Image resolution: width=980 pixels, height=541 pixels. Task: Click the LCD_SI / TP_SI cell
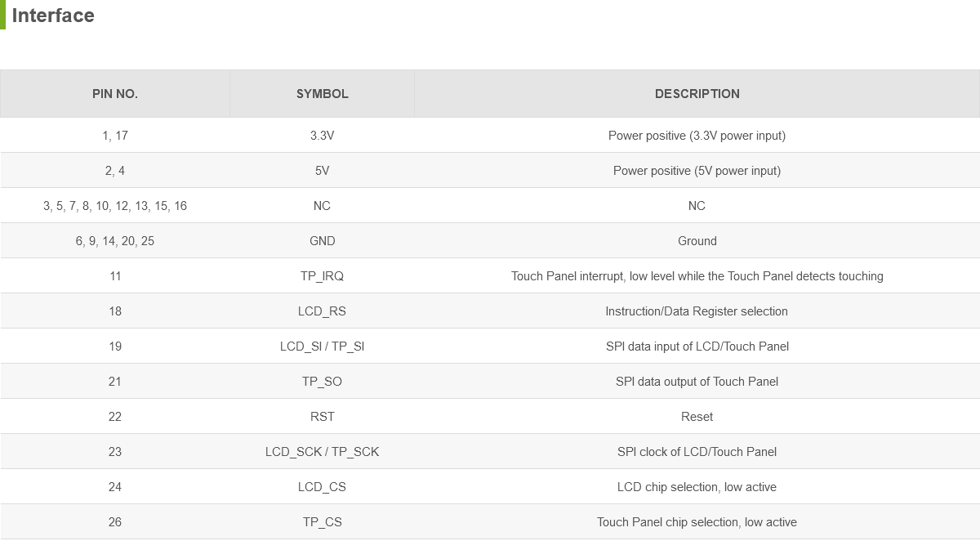click(322, 347)
